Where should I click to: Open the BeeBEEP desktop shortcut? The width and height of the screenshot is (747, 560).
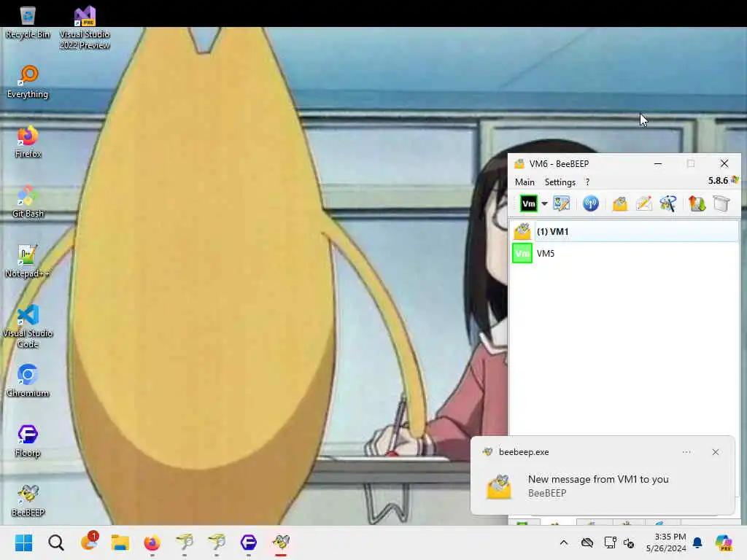click(x=28, y=500)
